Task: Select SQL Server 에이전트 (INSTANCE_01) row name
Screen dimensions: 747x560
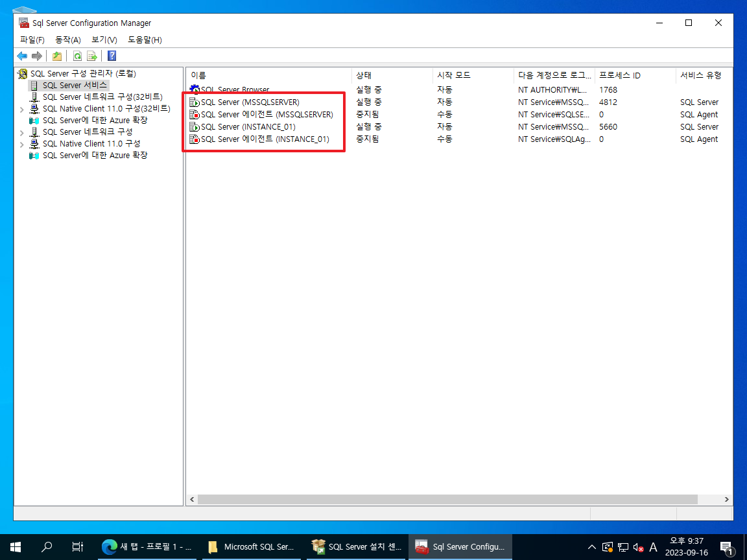Action: point(265,139)
